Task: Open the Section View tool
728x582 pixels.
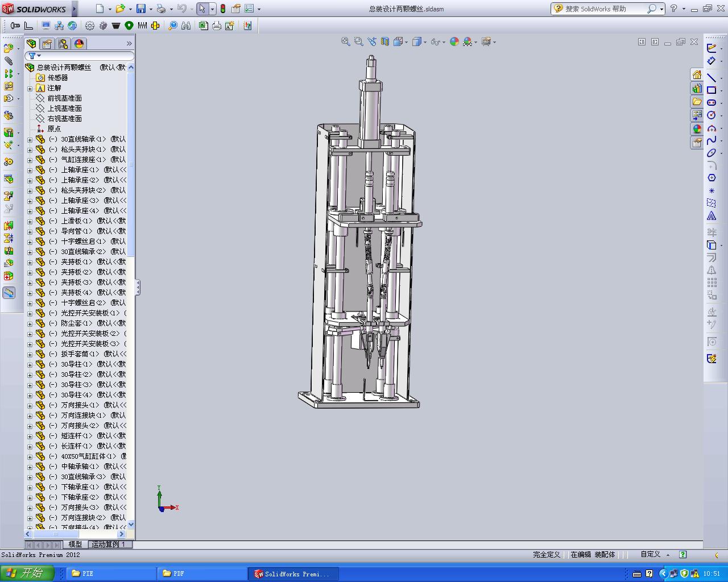Action: click(x=385, y=41)
